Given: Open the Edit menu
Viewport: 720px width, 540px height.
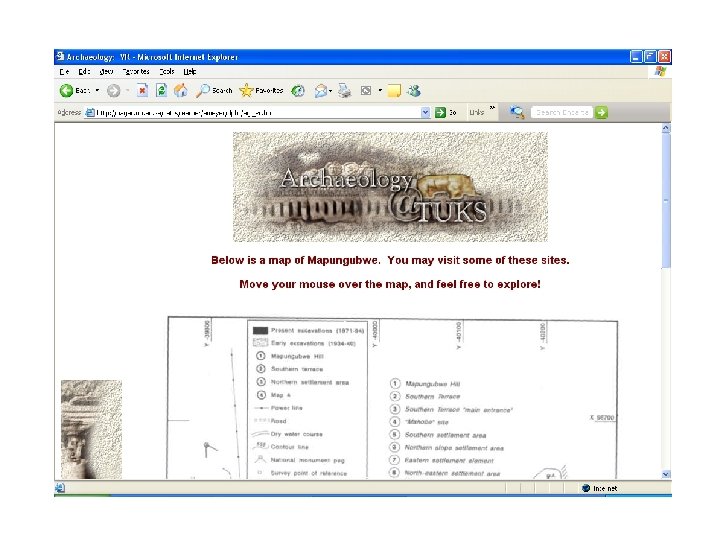Looking at the screenshot, I should pyautogui.click(x=84, y=72).
